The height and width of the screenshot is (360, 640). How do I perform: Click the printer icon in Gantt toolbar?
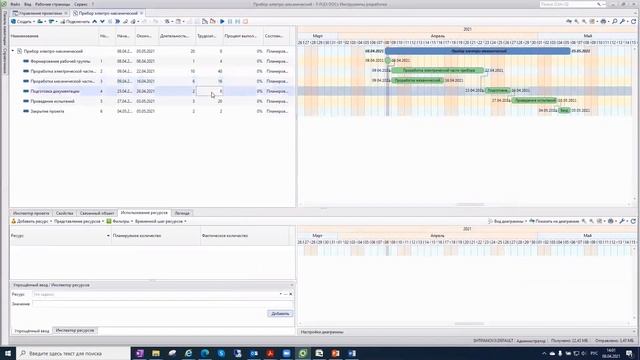[604, 21]
